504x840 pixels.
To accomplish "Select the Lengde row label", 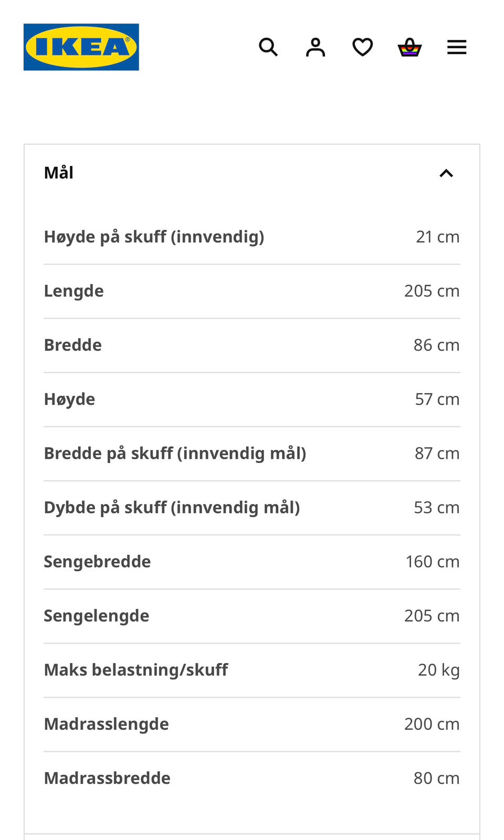I will [74, 291].
